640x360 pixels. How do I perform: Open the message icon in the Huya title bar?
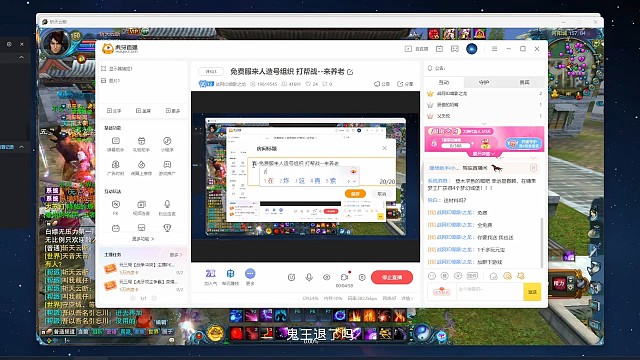tap(455, 49)
